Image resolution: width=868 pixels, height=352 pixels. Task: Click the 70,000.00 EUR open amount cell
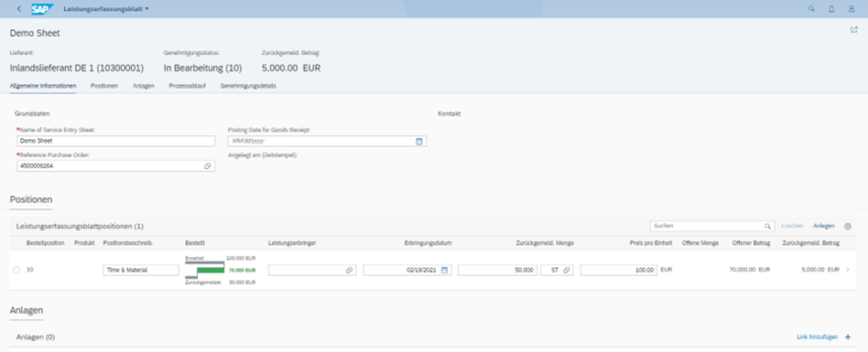[750, 270]
